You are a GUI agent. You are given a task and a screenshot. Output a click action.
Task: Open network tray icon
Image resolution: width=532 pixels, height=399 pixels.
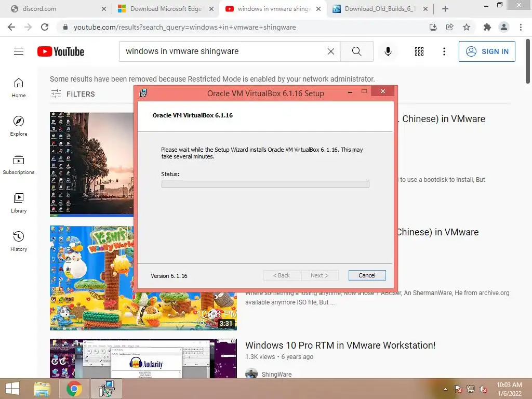pos(471,389)
